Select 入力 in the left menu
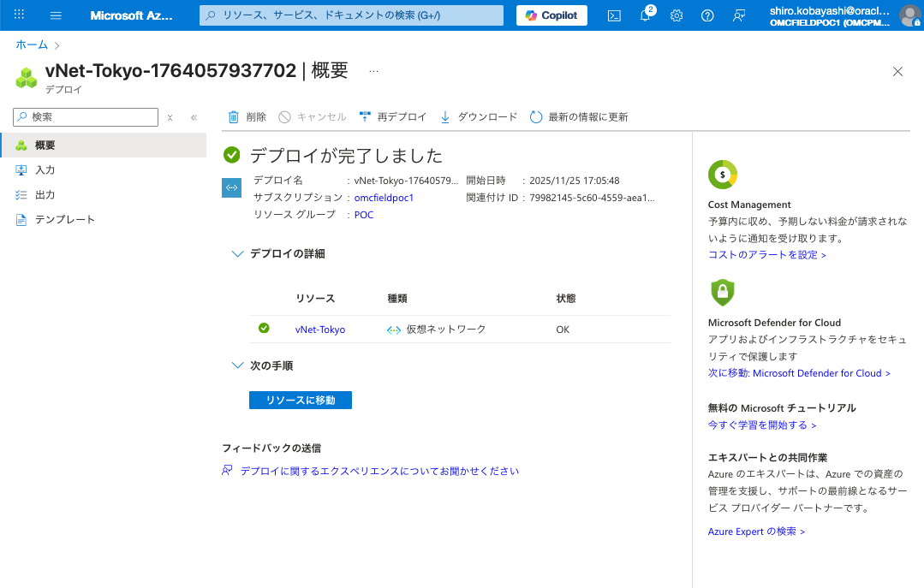The width and height of the screenshot is (924, 588). [x=103, y=169]
